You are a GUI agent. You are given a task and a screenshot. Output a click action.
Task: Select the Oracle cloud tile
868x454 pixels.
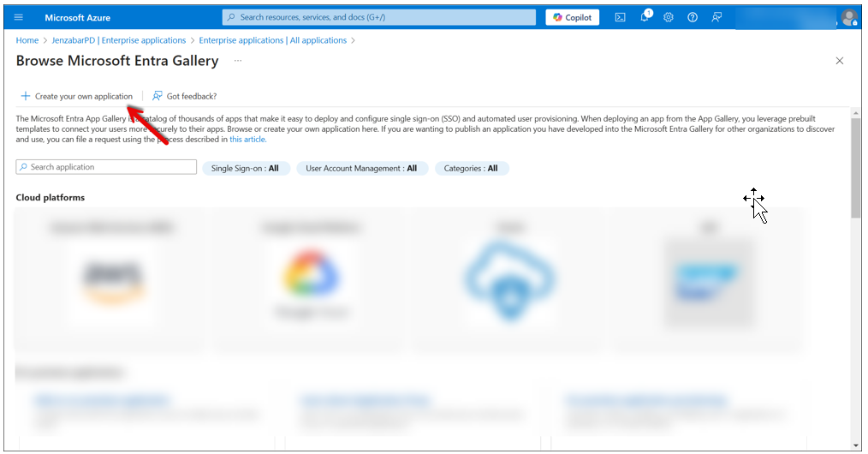[510, 279]
